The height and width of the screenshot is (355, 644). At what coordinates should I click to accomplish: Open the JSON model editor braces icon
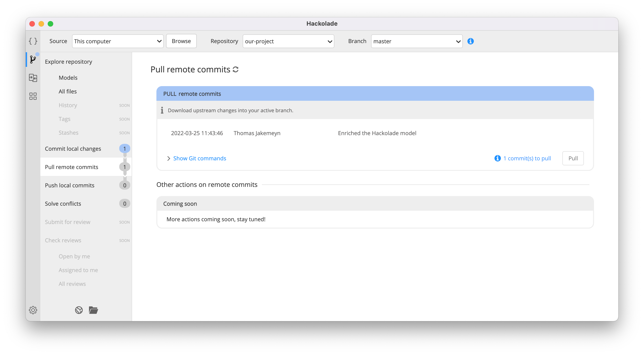click(33, 41)
